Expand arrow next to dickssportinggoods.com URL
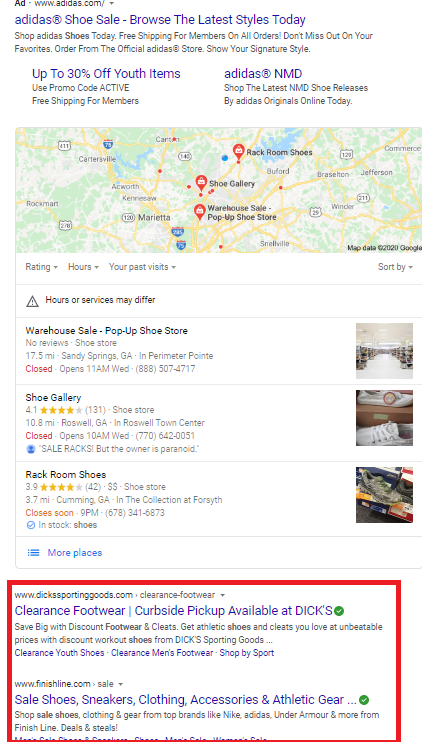 coord(223,595)
